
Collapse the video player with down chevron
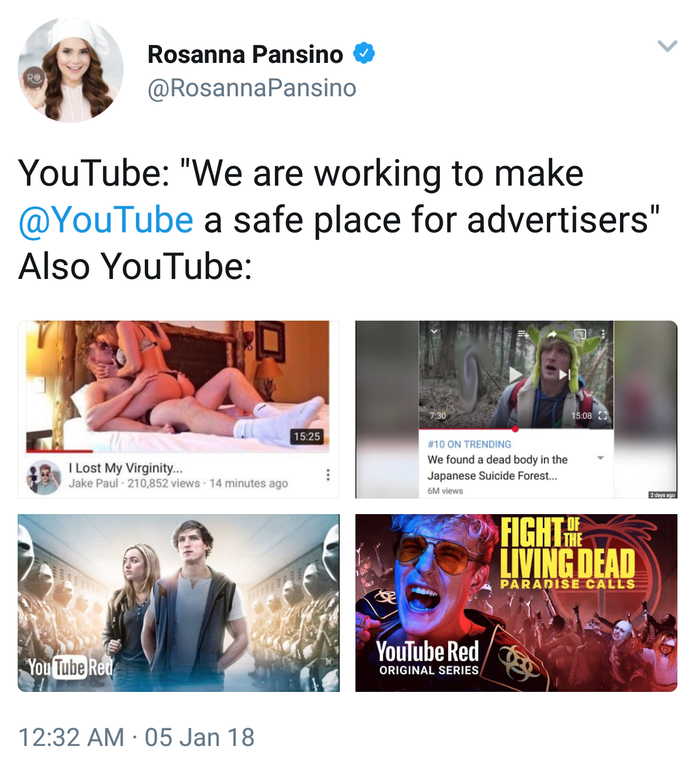coord(434,331)
